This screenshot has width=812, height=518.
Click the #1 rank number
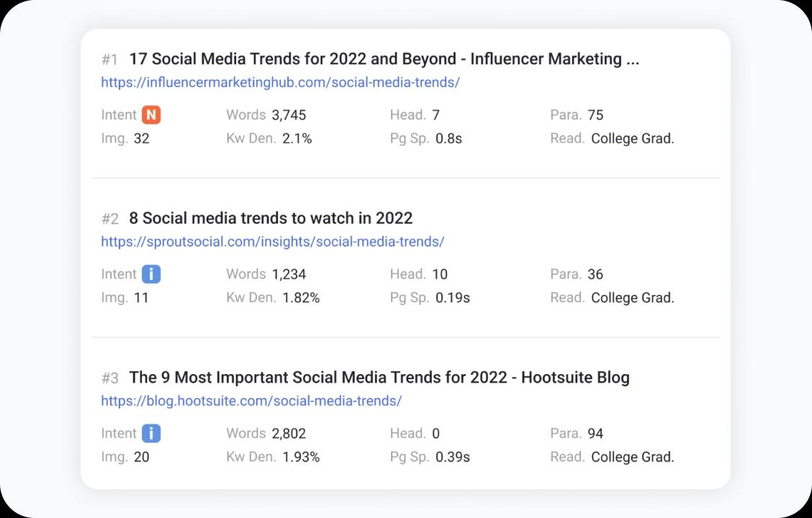(x=109, y=59)
